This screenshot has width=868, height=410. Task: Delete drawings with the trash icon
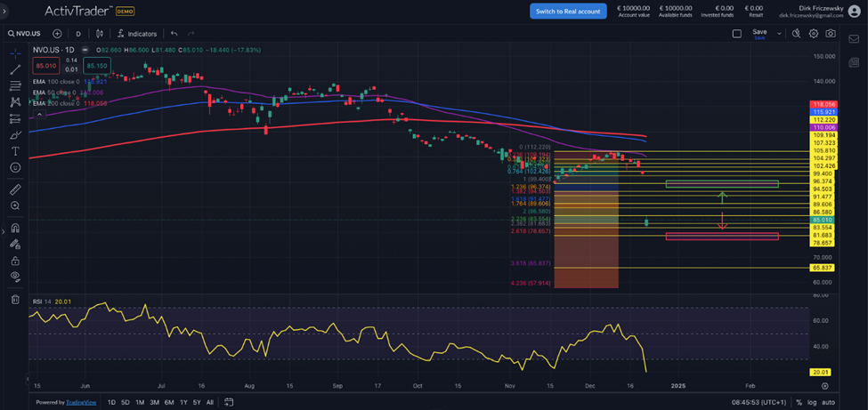point(15,300)
